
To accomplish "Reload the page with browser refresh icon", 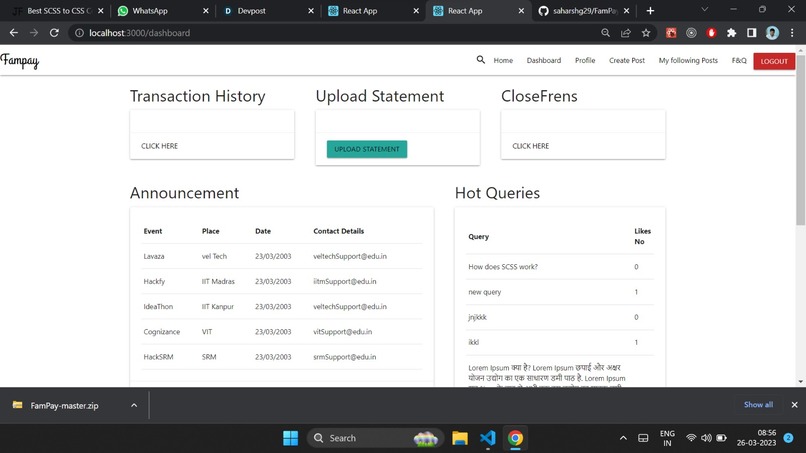I will point(54,33).
